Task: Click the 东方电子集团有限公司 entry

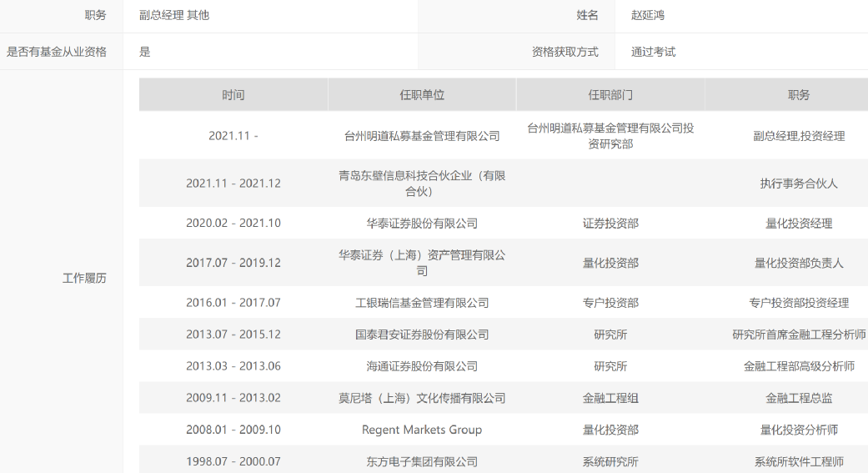Action: (x=422, y=461)
